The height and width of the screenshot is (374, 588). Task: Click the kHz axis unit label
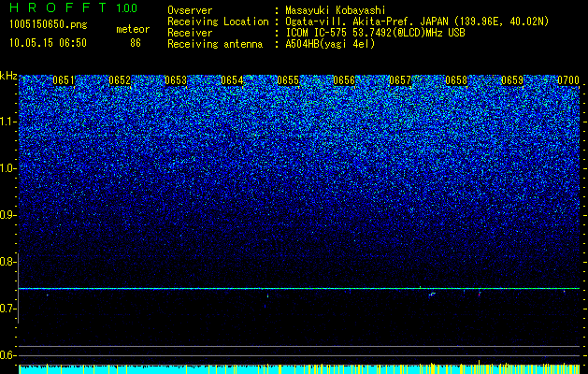point(8,76)
